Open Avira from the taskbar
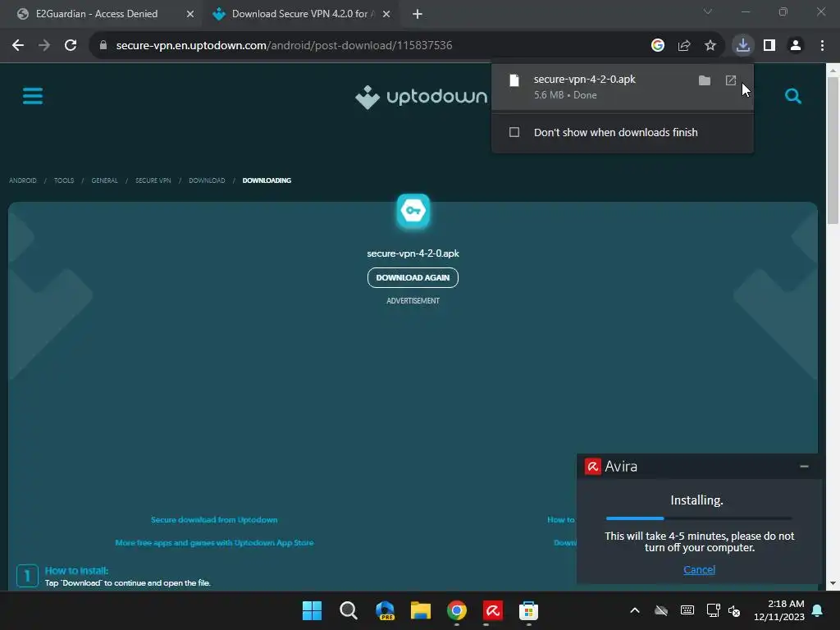Screen dimensions: 840x630 coord(493,610)
